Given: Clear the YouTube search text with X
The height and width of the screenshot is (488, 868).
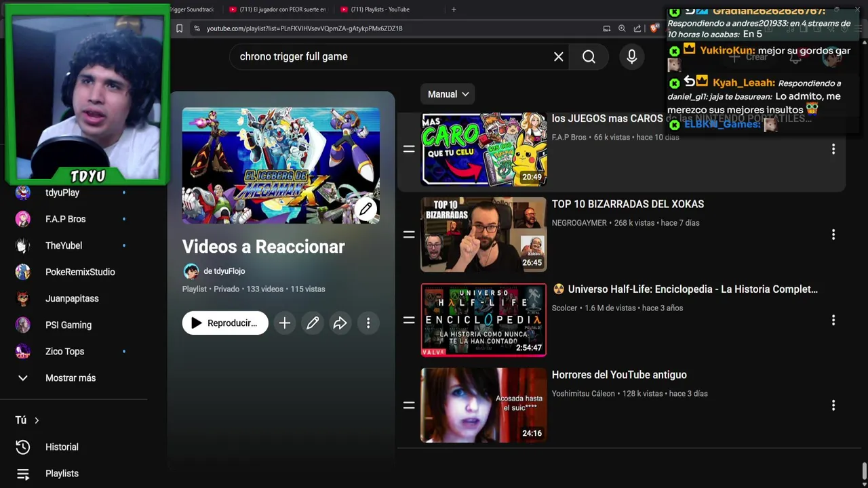Looking at the screenshot, I should (558, 57).
